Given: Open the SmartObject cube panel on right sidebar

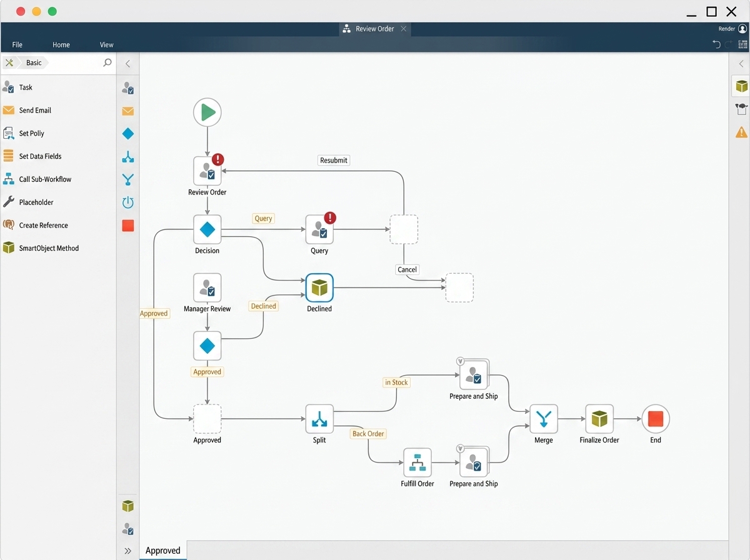Looking at the screenshot, I should (741, 86).
